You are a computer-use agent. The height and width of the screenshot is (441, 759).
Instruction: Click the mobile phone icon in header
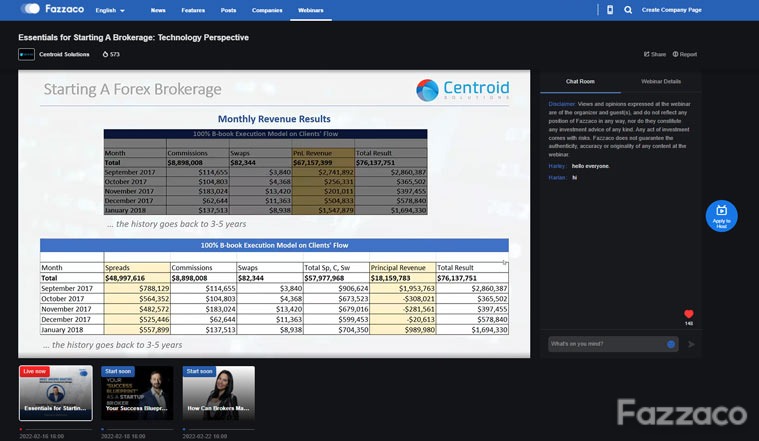610,10
